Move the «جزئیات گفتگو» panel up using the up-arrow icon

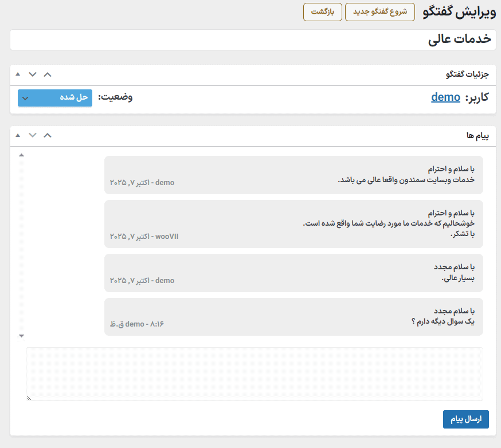pyautogui.click(x=17, y=74)
